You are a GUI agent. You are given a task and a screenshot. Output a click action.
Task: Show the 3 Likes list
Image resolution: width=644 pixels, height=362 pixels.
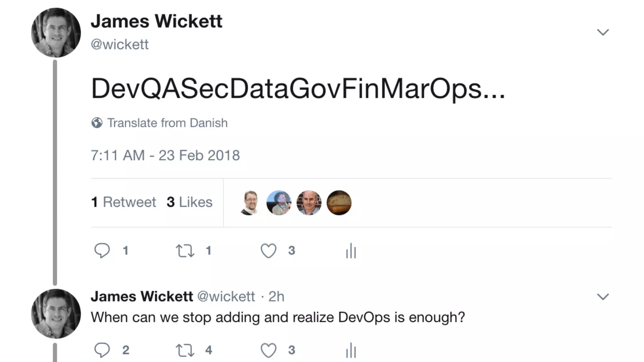pos(190,202)
